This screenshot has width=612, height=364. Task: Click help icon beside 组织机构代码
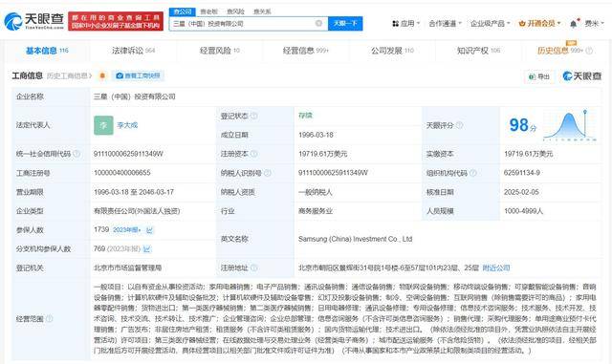click(472, 173)
